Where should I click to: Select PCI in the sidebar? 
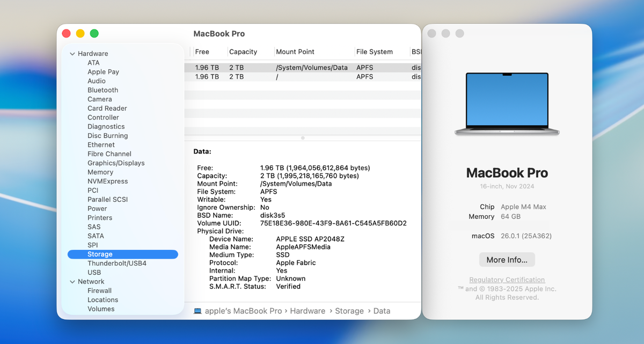[93, 191]
